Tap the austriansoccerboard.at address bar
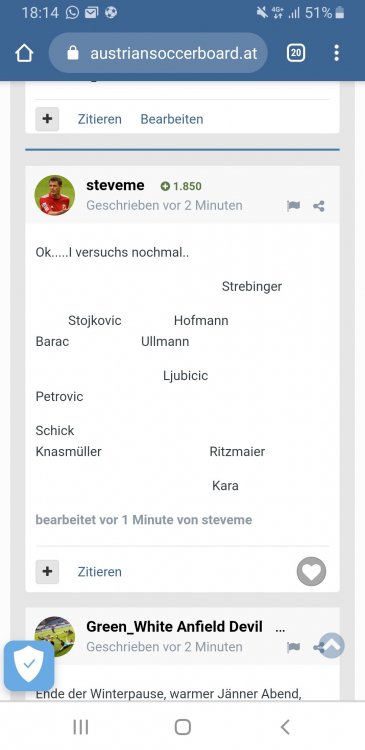 pyautogui.click(x=158, y=53)
